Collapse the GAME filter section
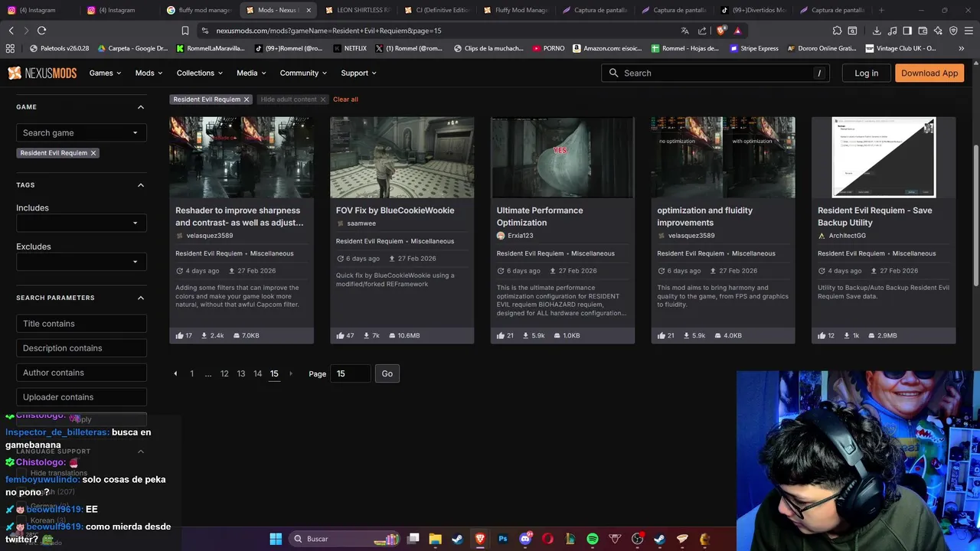 (x=141, y=107)
